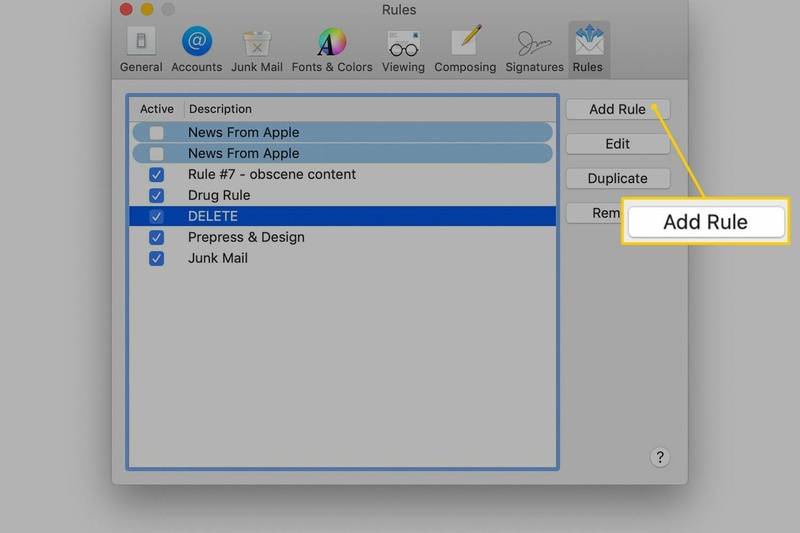Screen dimensions: 800x533
Task: Uncheck Rule #7 - obscene content
Action: [157, 174]
